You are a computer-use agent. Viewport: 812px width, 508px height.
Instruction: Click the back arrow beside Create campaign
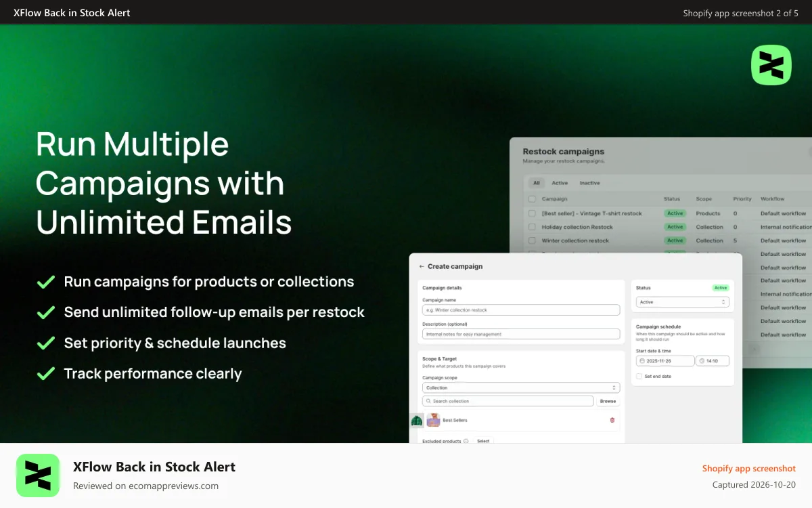422,267
